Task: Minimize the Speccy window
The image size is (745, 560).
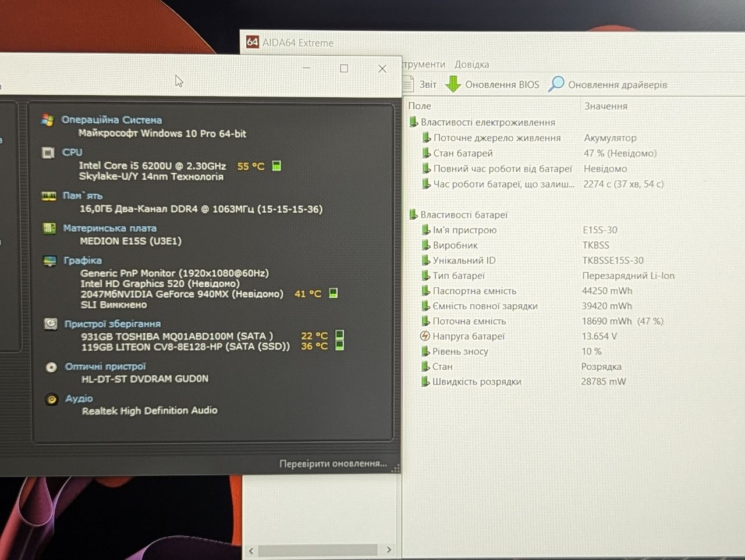Action: click(307, 69)
